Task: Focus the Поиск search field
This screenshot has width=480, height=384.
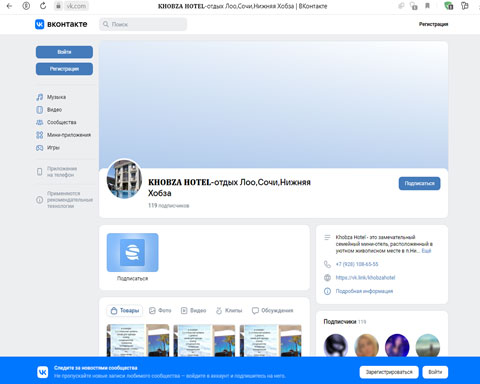Action: coord(143,24)
